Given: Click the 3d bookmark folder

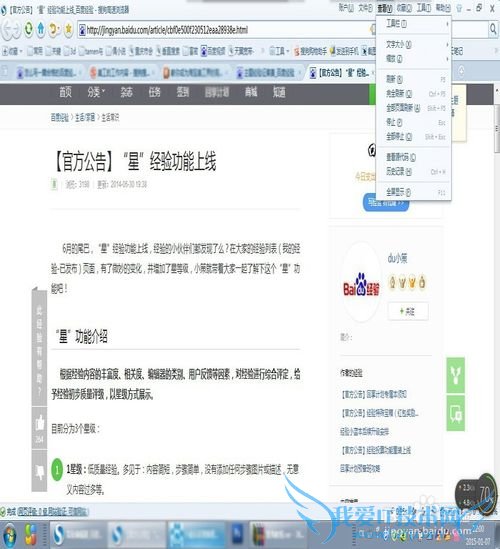Looking at the screenshot, I should [69, 51].
